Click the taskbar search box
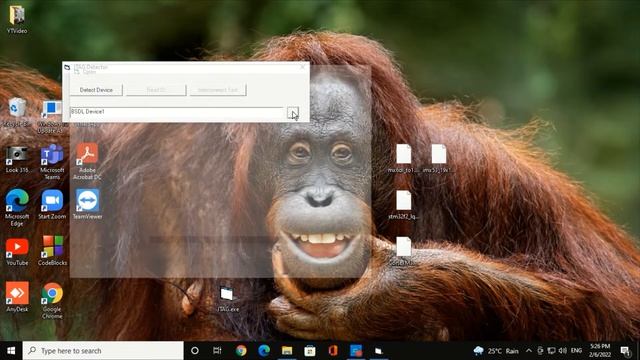The height and width of the screenshot is (360, 640). [103, 351]
